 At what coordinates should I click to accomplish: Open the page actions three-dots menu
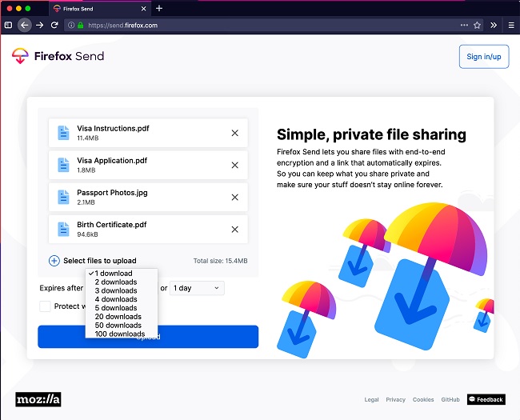pos(464,26)
